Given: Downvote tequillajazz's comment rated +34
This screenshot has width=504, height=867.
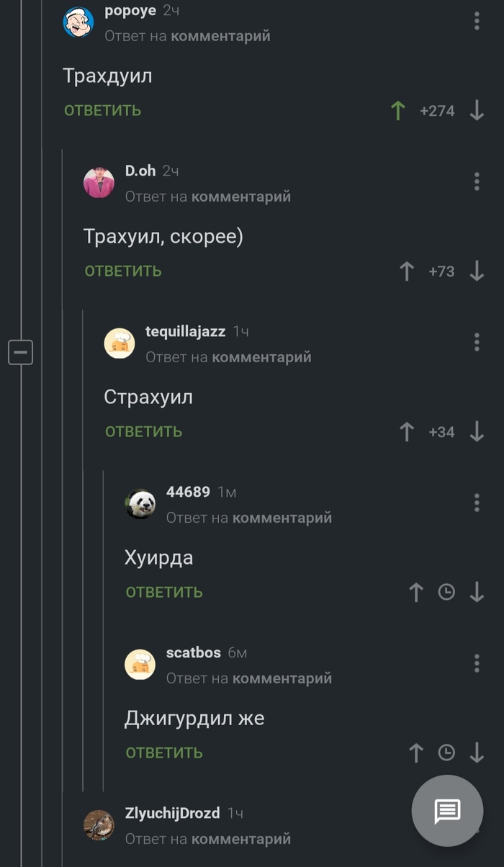Looking at the screenshot, I should (477, 432).
